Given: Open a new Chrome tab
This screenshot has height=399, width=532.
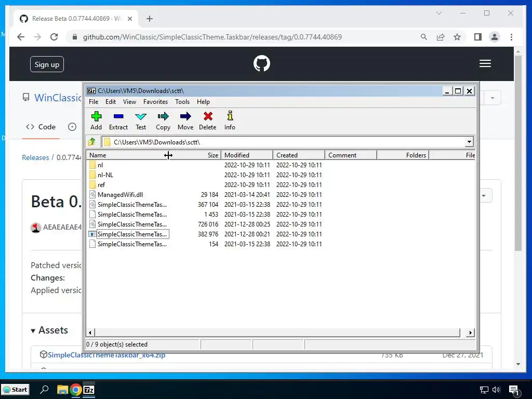Looking at the screenshot, I should coord(149,19).
